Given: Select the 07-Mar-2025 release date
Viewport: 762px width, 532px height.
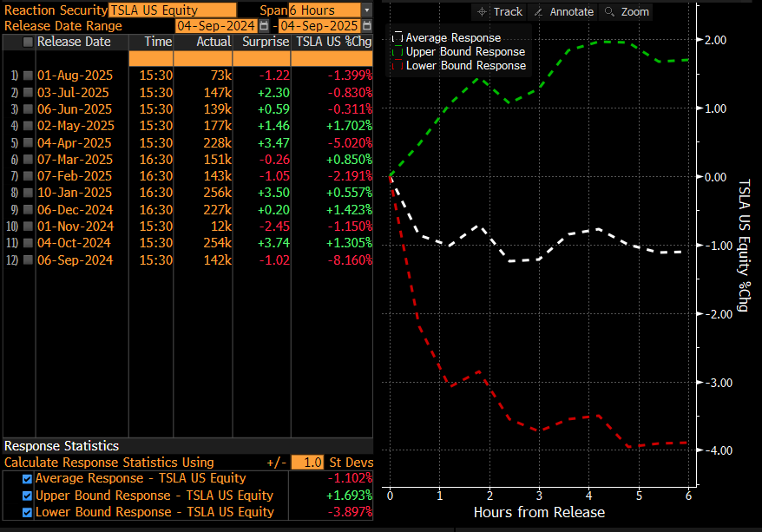Looking at the screenshot, I should (x=75, y=160).
